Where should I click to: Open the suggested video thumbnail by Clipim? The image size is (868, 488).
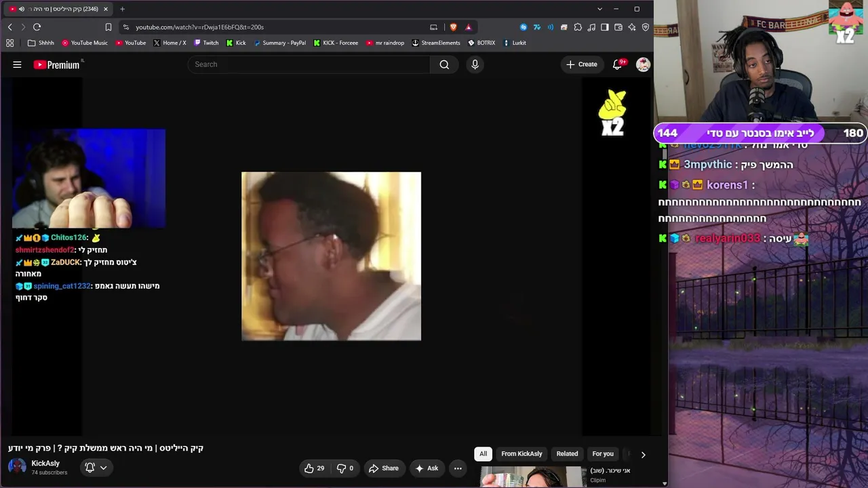533,476
